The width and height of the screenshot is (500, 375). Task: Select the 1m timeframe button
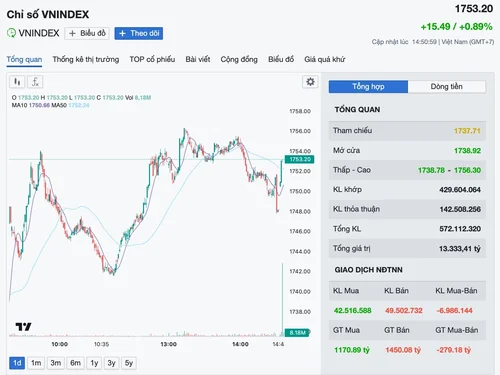tap(36, 363)
